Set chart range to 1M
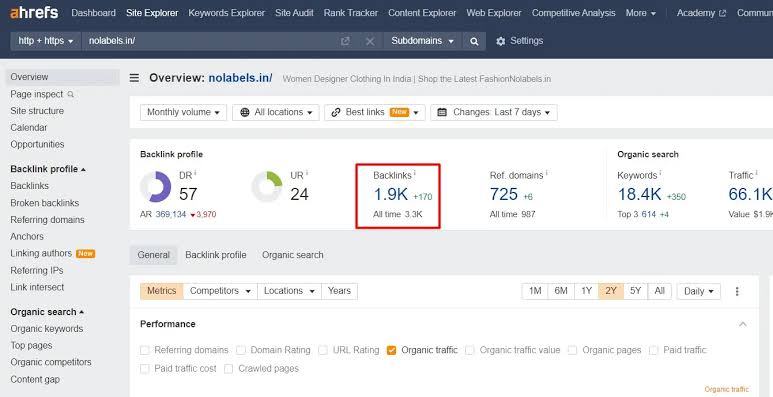Image resolution: width=773 pixels, height=397 pixels. click(x=535, y=291)
